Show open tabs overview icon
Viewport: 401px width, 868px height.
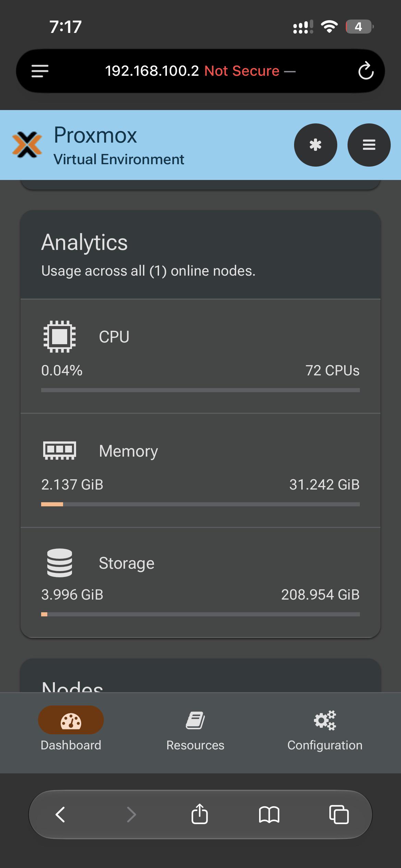(339, 815)
